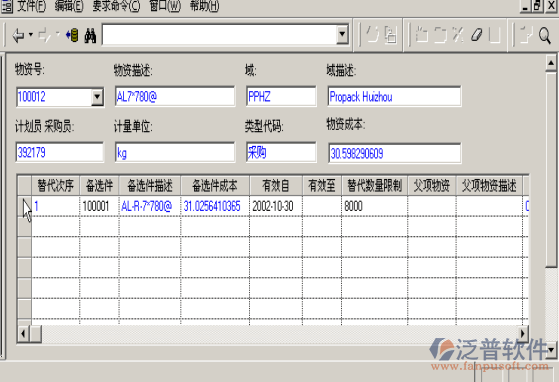This screenshot has height=382, width=559.
Task: Click the back arrow navigation icon
Action: point(18,35)
